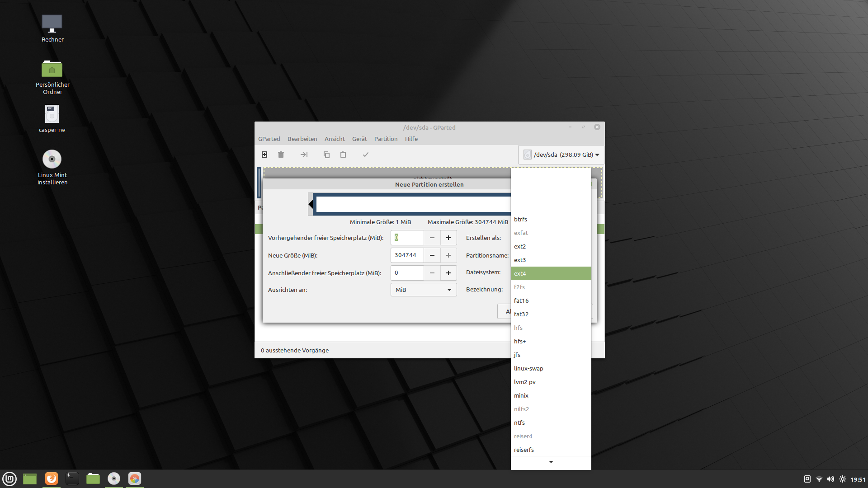This screenshot has height=488, width=868.
Task: Click the apply operations checkmark icon
Action: [366, 155]
